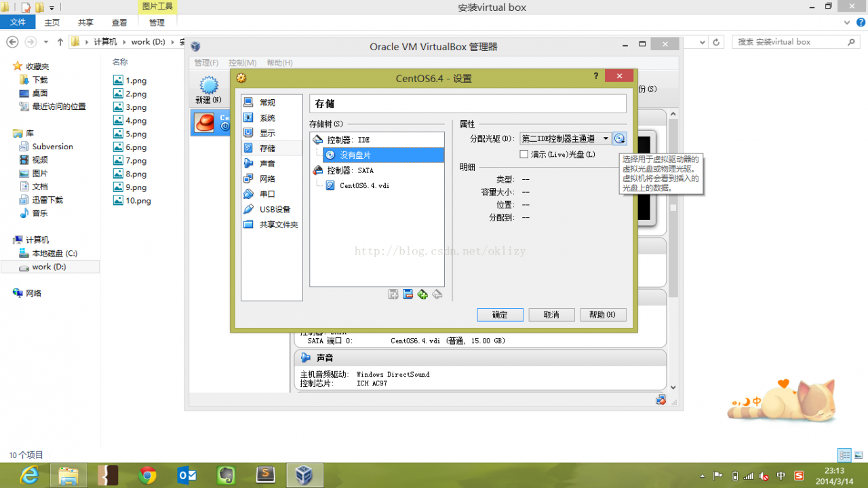The width and height of the screenshot is (868, 488).
Task: Click Internet Explorer on the taskbar
Action: pyautogui.click(x=30, y=476)
